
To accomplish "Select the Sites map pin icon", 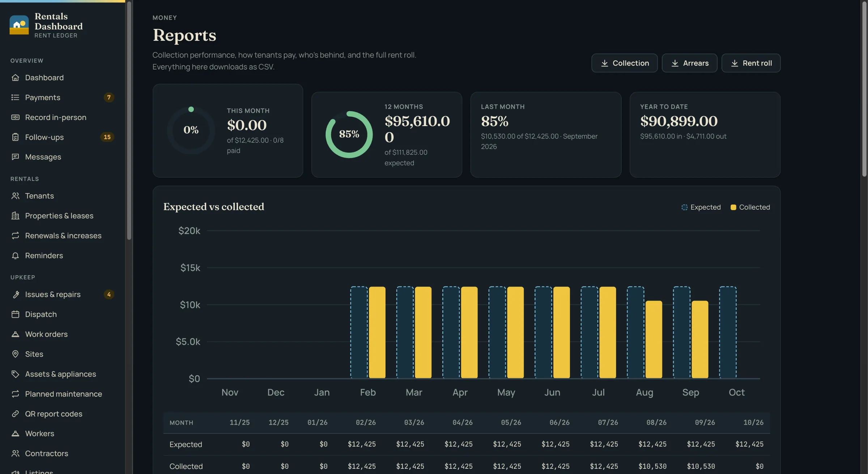I will click(15, 354).
